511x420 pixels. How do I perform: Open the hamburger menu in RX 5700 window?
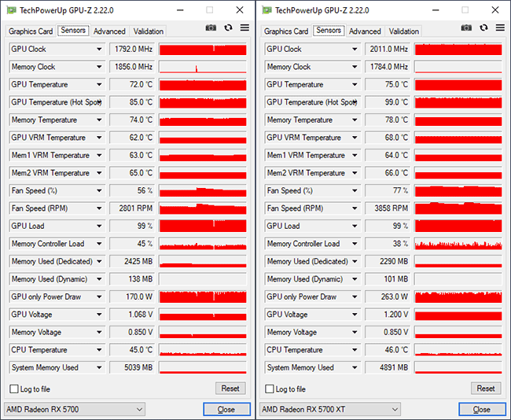[x=245, y=28]
